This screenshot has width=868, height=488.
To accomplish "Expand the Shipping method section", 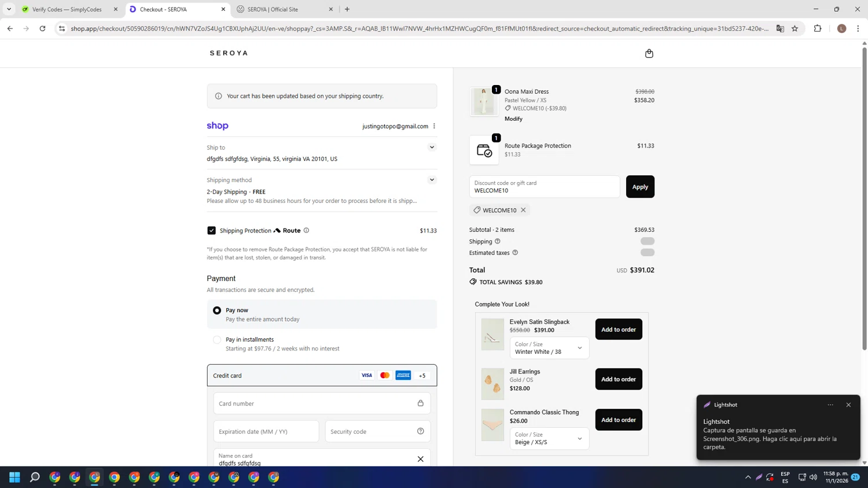I will coord(432,180).
